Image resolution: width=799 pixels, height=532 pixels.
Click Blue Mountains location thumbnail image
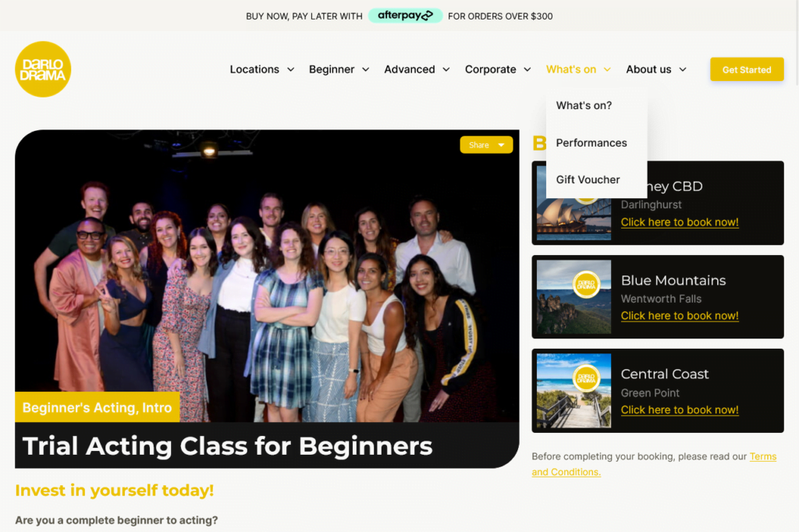point(574,297)
